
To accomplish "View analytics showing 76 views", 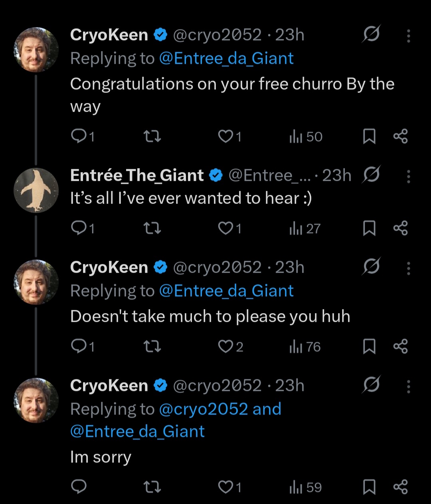I will (305, 347).
